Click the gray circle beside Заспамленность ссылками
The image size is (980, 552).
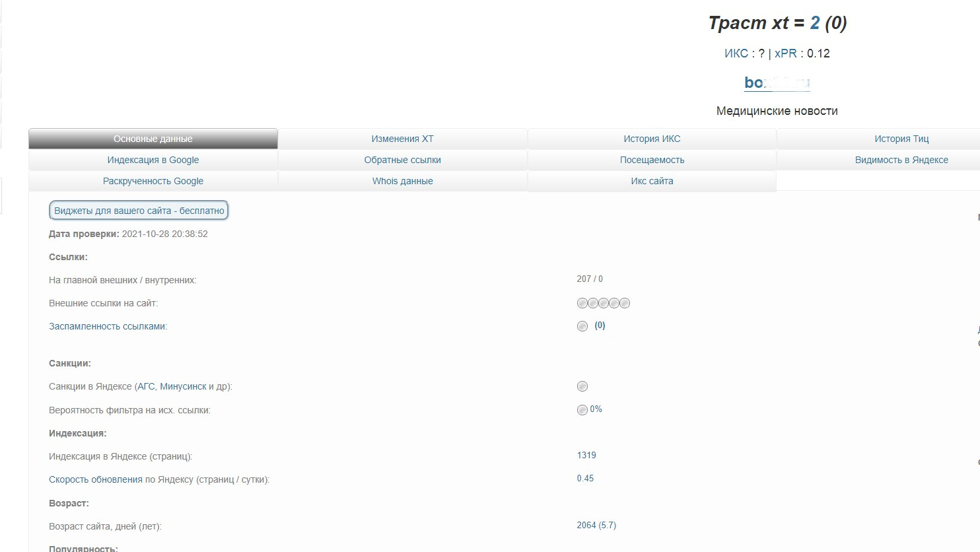(582, 326)
